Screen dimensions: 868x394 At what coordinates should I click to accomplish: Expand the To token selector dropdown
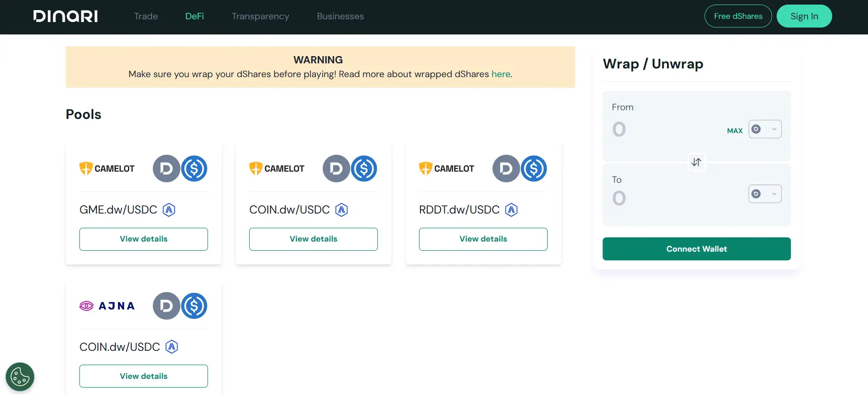coord(765,194)
